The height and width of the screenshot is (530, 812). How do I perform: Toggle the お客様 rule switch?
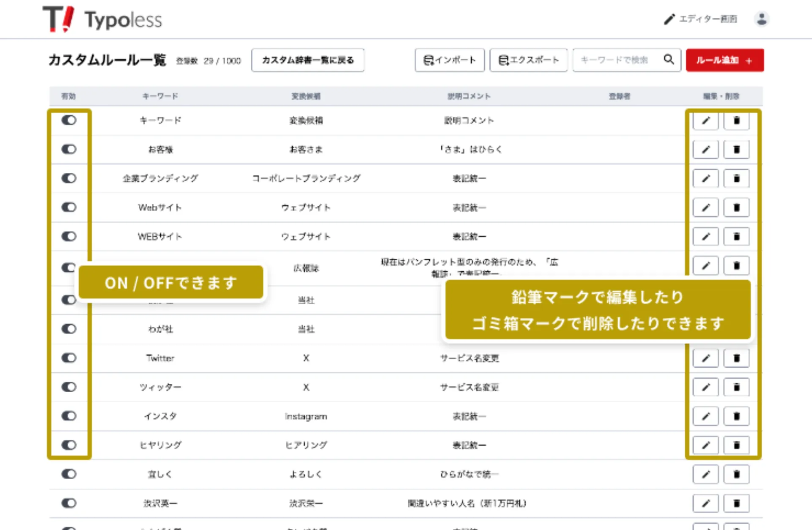(x=69, y=149)
